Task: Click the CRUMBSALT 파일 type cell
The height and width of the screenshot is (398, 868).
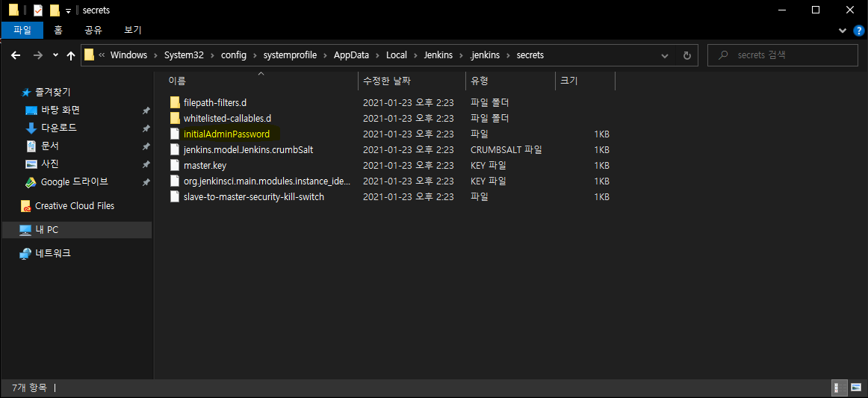Action: click(506, 149)
